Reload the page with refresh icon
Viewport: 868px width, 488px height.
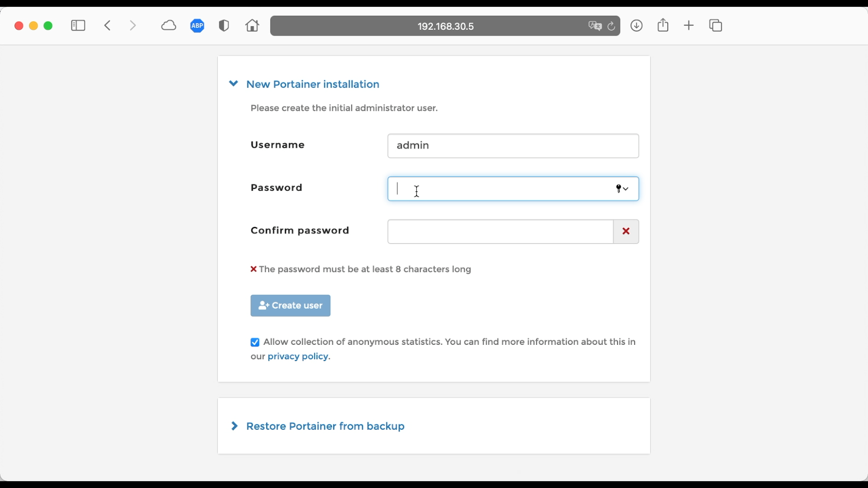[x=612, y=26]
